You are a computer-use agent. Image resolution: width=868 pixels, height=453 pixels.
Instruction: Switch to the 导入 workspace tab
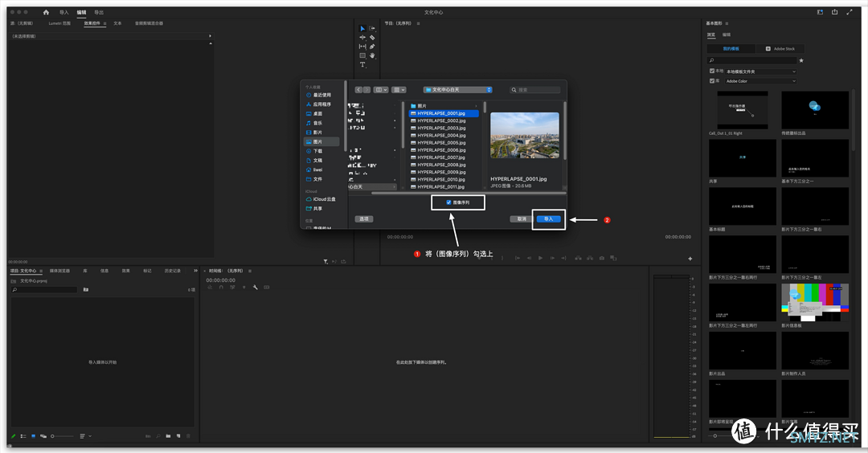64,12
